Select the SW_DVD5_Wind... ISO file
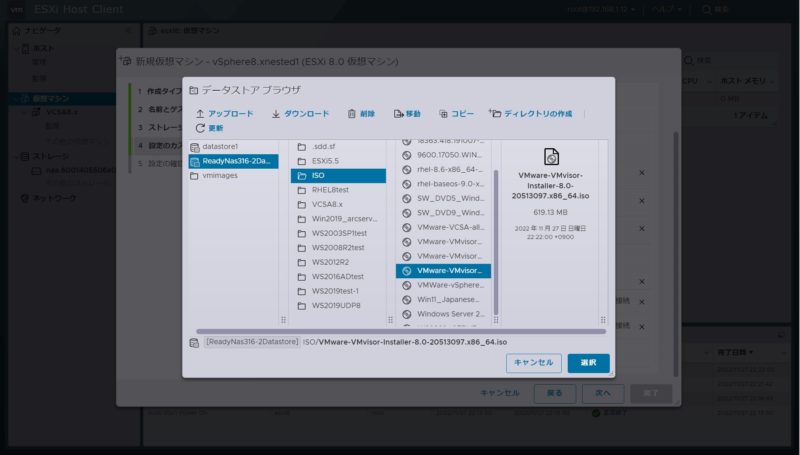 pyautogui.click(x=443, y=198)
